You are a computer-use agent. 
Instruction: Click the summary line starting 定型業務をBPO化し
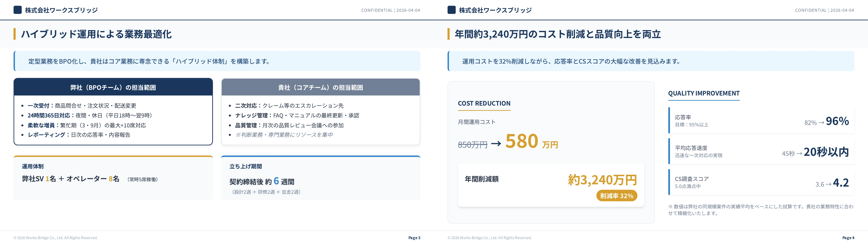point(149,61)
